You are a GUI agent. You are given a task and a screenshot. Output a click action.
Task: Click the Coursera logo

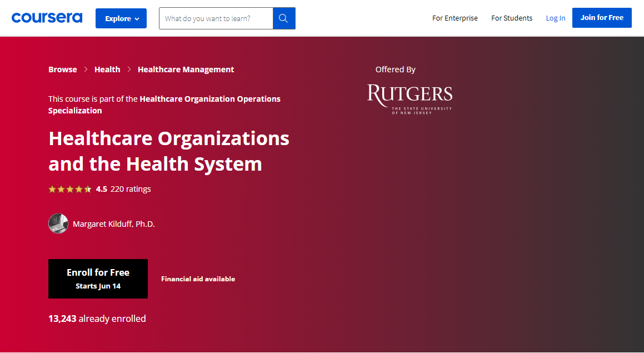tap(47, 18)
